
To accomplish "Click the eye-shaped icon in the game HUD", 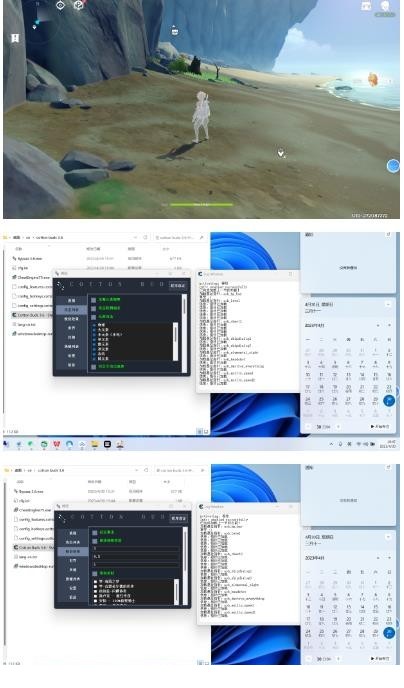I will click(61, 5).
